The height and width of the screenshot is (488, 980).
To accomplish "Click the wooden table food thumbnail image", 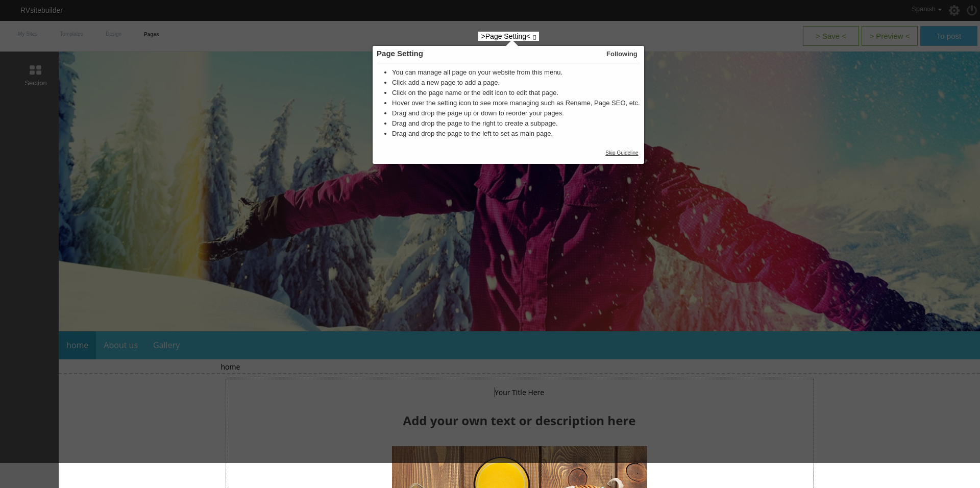I will 519,467.
